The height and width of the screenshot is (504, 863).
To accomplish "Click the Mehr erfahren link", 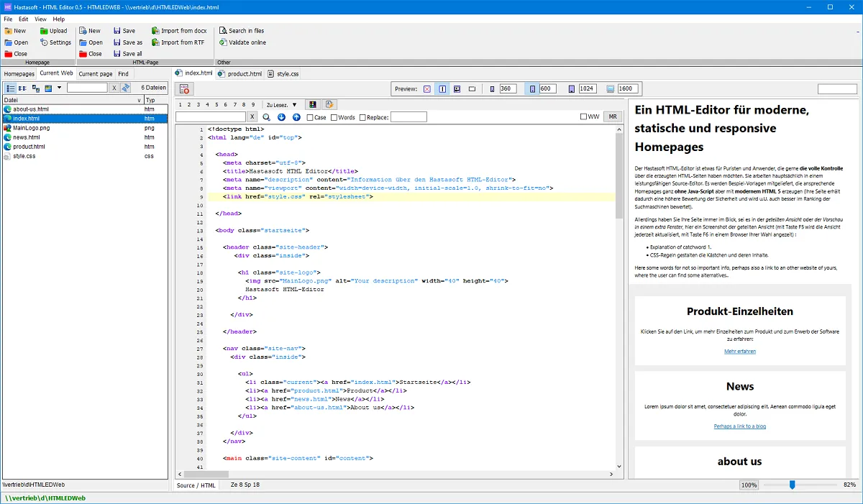I will [x=739, y=352].
